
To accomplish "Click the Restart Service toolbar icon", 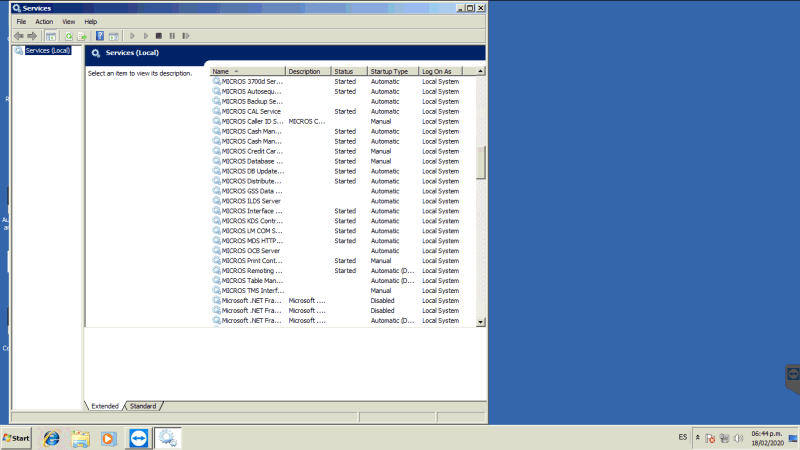I will tap(186, 36).
